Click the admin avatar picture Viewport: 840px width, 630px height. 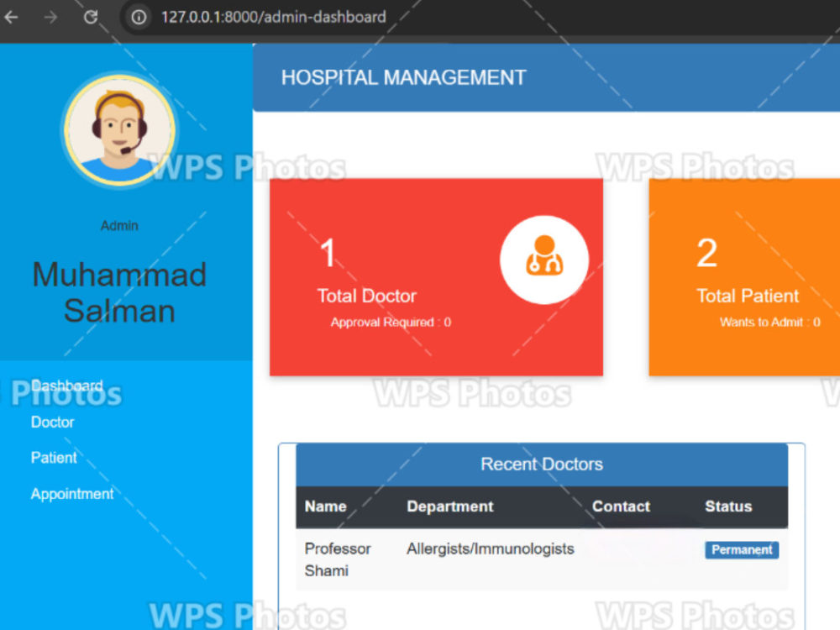point(119,130)
